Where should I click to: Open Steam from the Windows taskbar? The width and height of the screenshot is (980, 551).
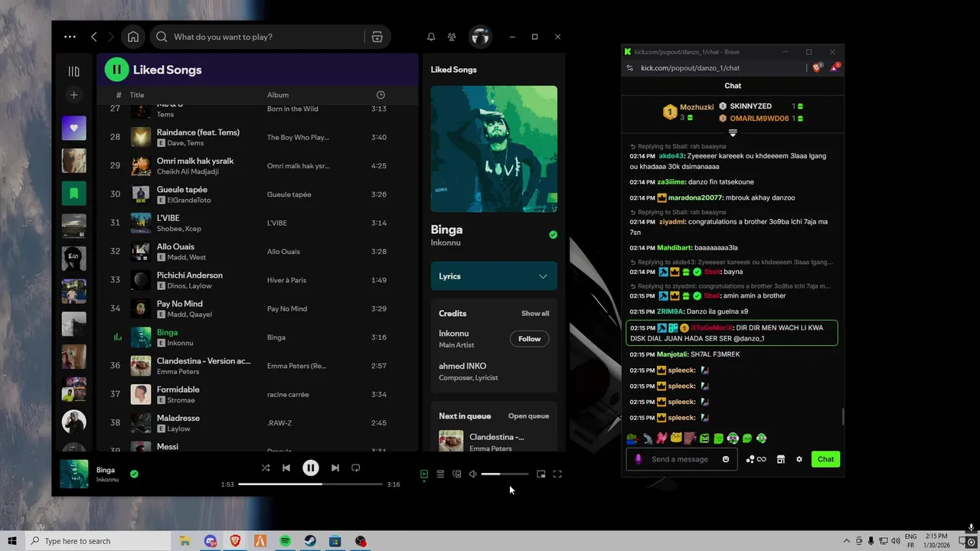coord(310,541)
